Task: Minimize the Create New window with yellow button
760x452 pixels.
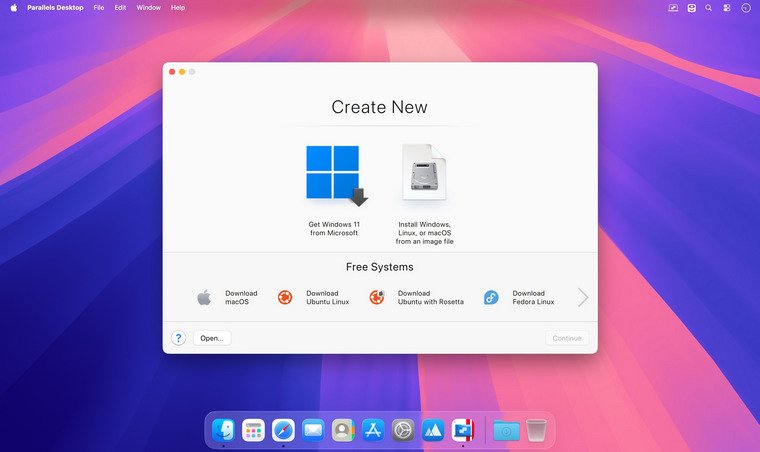Action: (x=182, y=72)
